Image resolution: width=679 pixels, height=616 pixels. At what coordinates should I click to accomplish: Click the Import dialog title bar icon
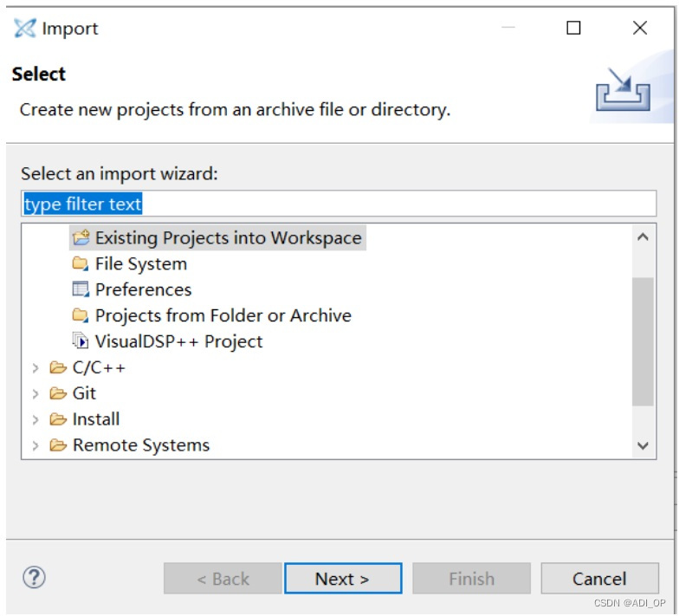point(25,28)
